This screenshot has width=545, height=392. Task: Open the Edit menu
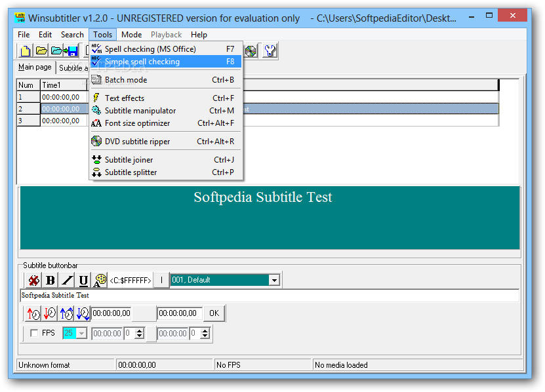point(45,35)
